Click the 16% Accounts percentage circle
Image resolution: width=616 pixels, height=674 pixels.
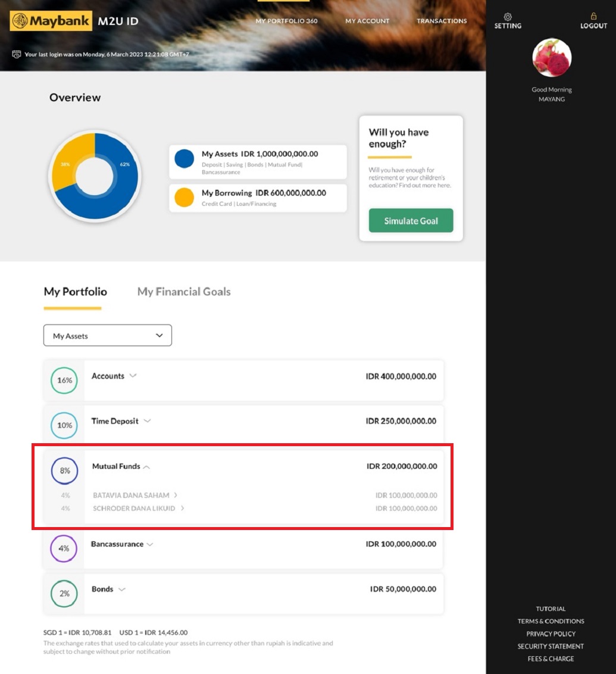click(x=64, y=380)
